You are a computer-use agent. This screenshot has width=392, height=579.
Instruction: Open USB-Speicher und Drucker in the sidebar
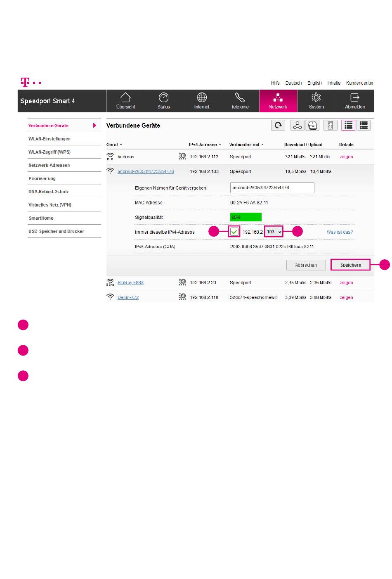[64, 231]
